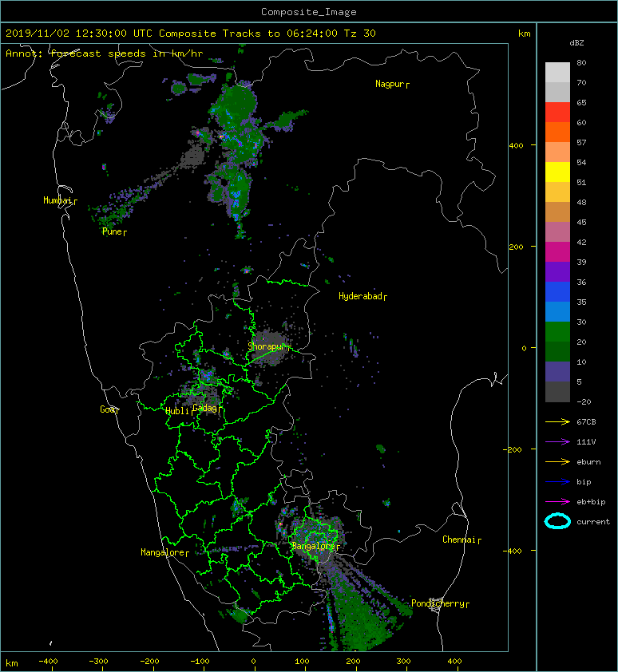
Task: Click the 0 tick on vertical axis
Action: coord(524,348)
